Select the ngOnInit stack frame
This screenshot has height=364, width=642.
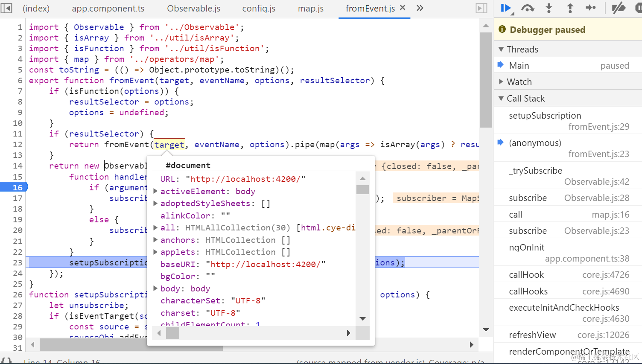click(568, 253)
